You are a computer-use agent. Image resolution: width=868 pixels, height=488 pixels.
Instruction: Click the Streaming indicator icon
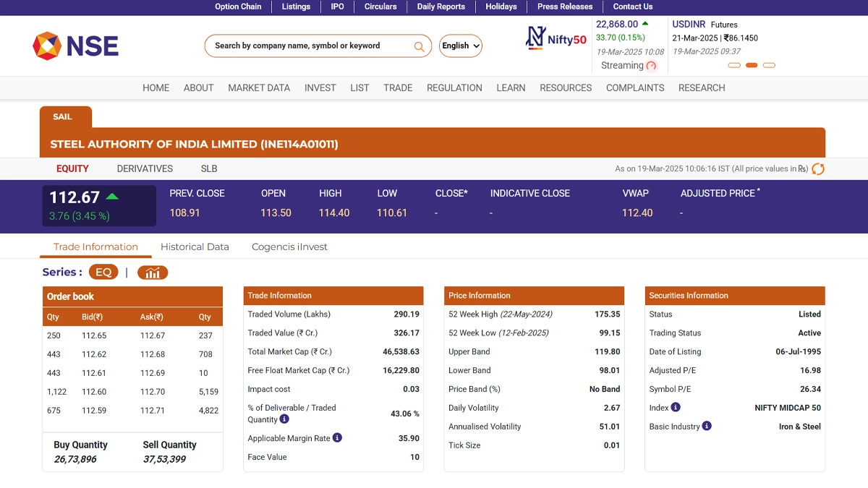pyautogui.click(x=651, y=66)
